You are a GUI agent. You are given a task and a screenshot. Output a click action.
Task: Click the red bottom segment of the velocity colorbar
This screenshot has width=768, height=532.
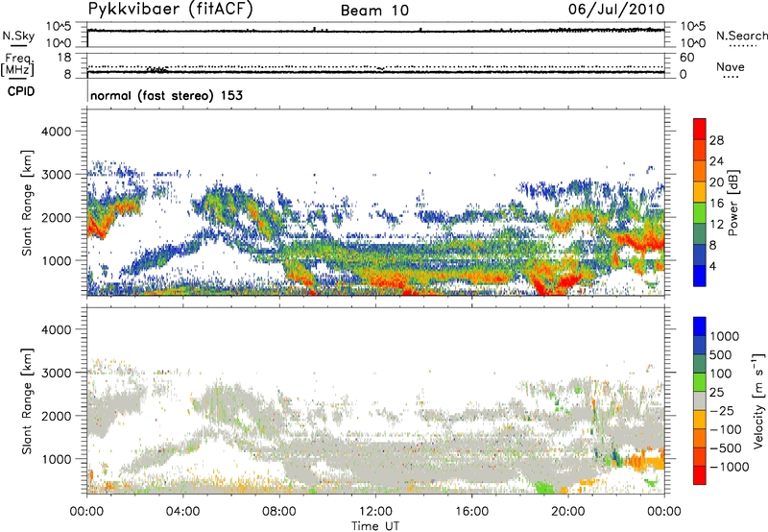point(700,475)
